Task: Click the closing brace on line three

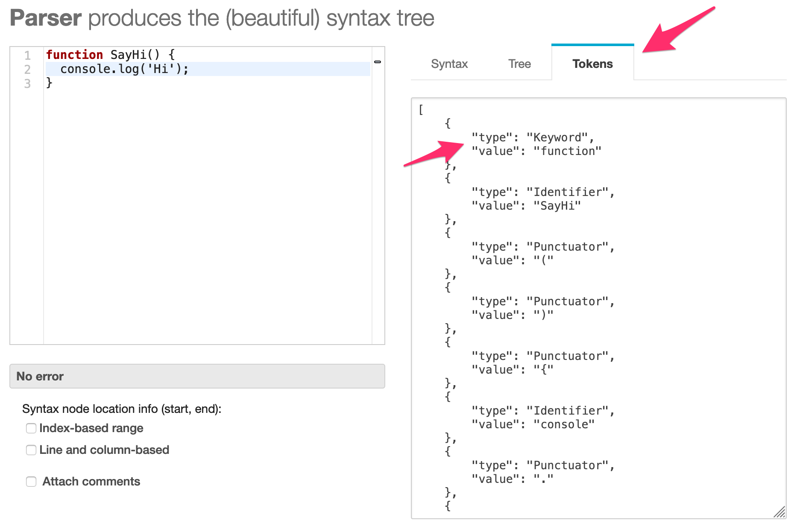Action: click(x=49, y=83)
